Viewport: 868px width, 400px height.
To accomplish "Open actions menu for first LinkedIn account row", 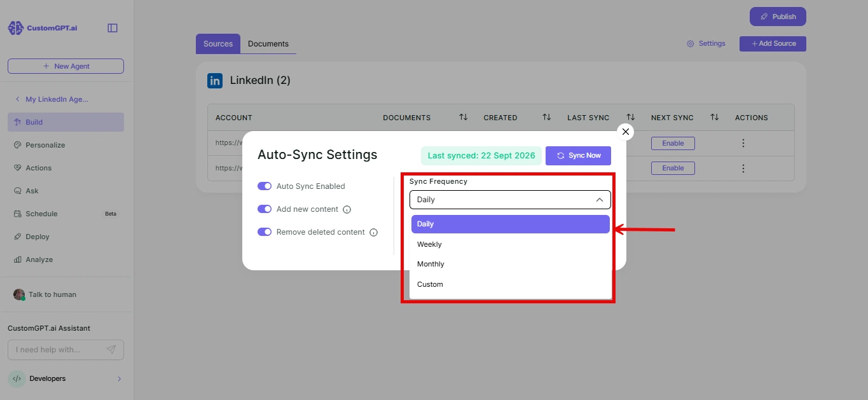I will (743, 143).
